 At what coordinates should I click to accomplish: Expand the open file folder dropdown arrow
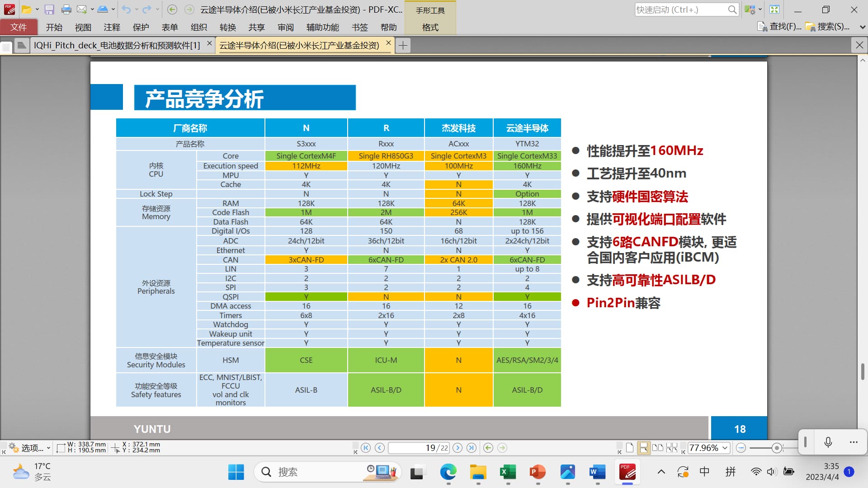click(37, 9)
